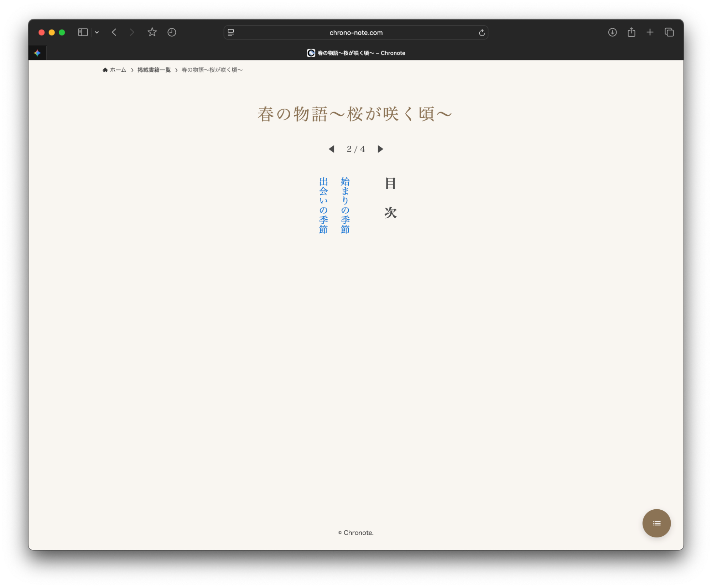Open the 始まりの季節 chapter link
This screenshot has width=712, height=588.
(x=344, y=207)
